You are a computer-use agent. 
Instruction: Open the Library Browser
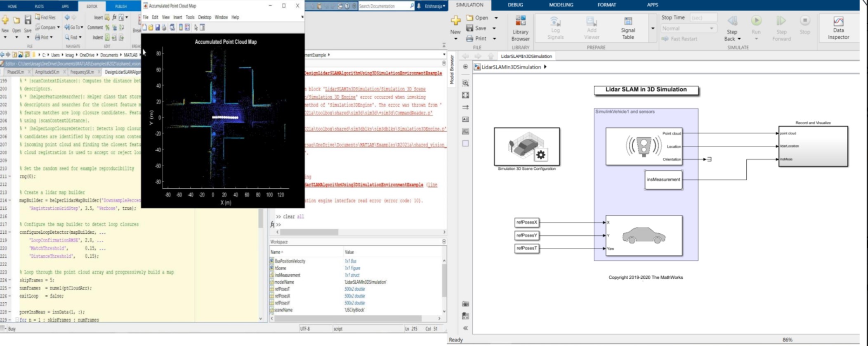click(x=521, y=28)
